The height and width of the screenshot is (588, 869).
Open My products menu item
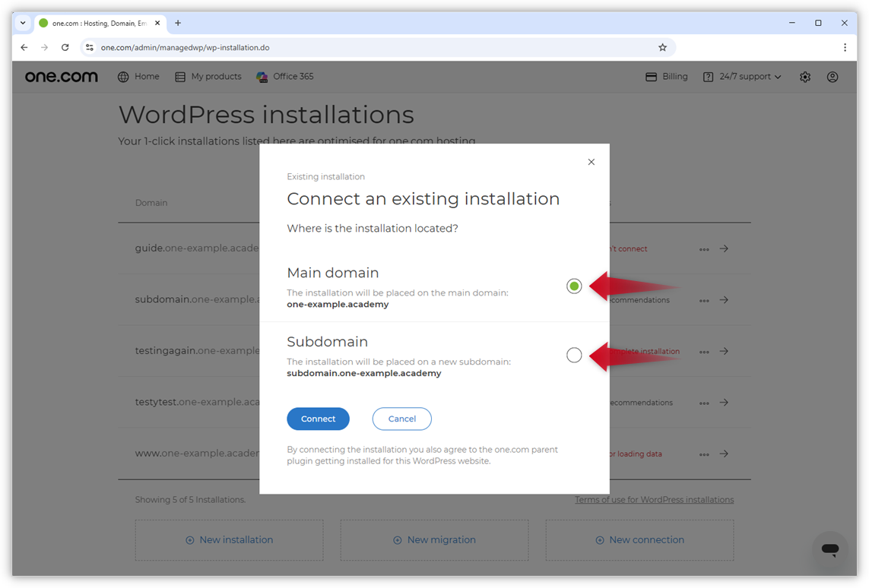[x=208, y=77]
